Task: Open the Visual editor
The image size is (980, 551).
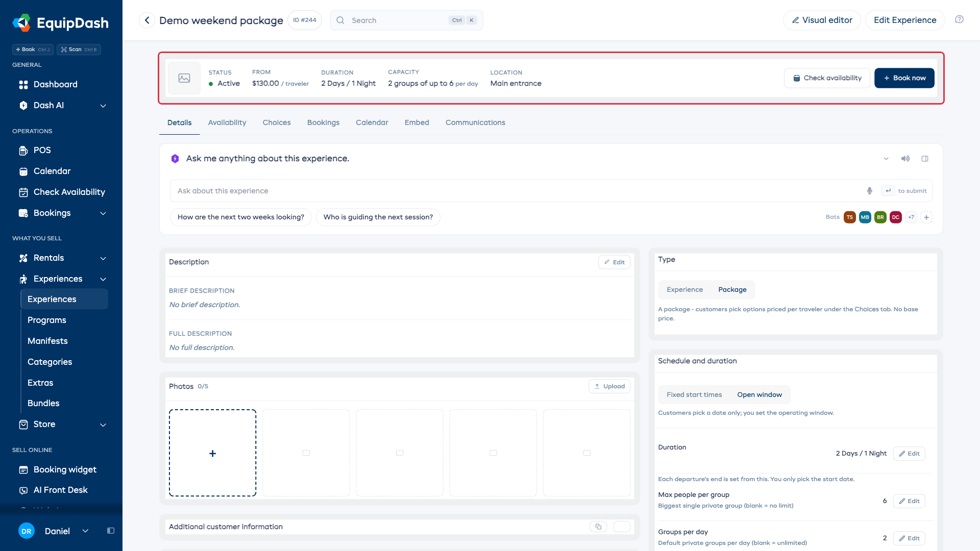Action: 822,20
